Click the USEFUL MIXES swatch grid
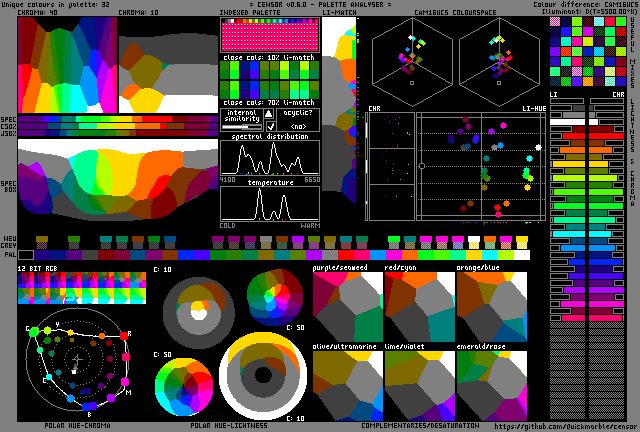 tap(588, 51)
